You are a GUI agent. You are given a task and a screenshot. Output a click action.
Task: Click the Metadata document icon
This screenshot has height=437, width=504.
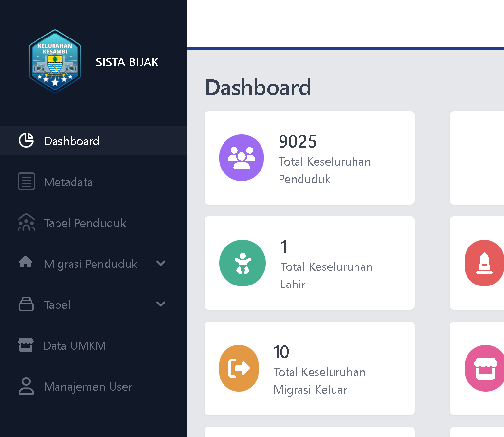pos(26,182)
